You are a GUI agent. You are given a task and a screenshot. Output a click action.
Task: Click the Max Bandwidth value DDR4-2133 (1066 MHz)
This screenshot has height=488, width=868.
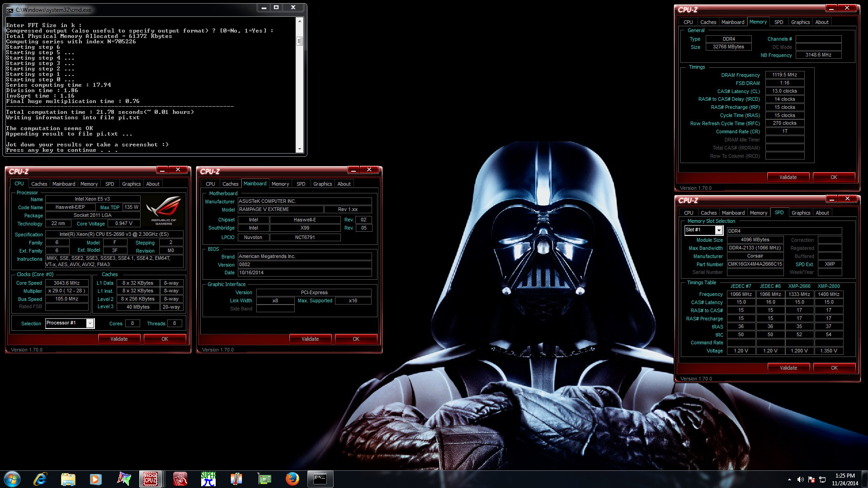click(x=755, y=248)
